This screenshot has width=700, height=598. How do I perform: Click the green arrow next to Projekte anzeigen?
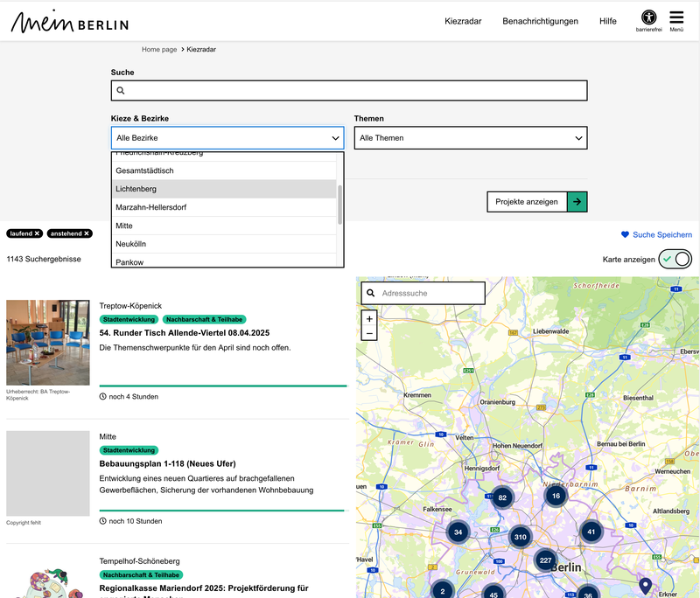click(577, 202)
